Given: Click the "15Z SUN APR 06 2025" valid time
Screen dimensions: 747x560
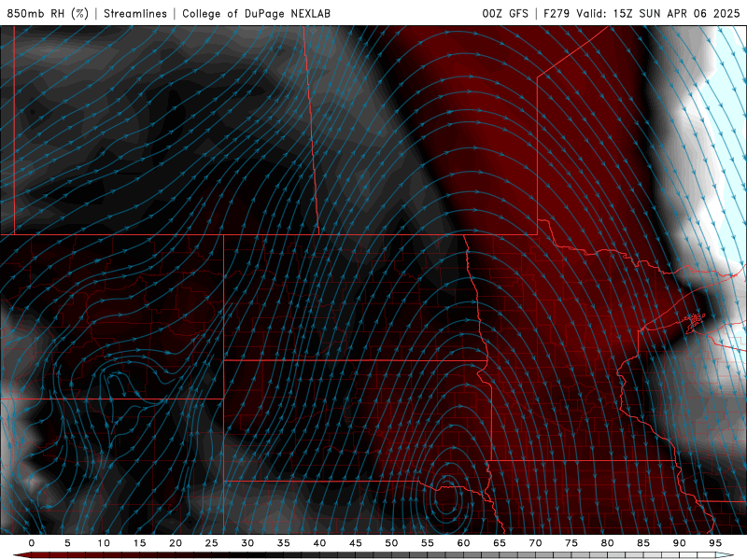Looking at the screenshot, I should coord(676,13).
